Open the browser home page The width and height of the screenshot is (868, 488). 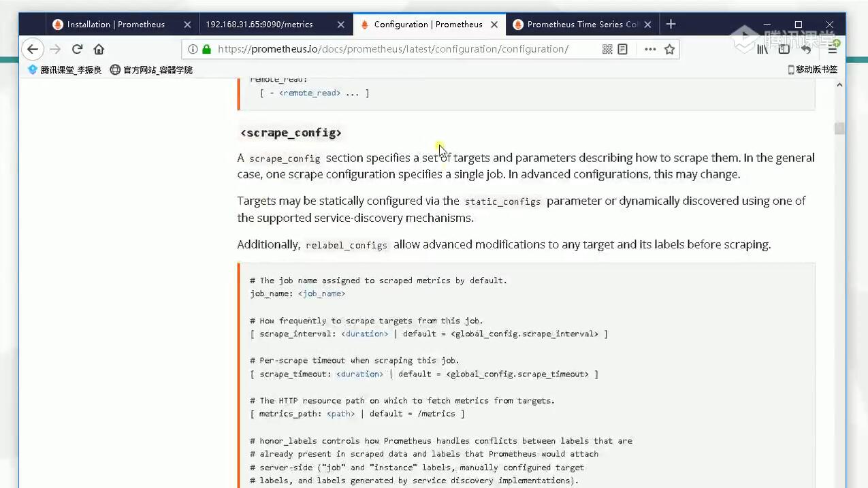pos(99,49)
